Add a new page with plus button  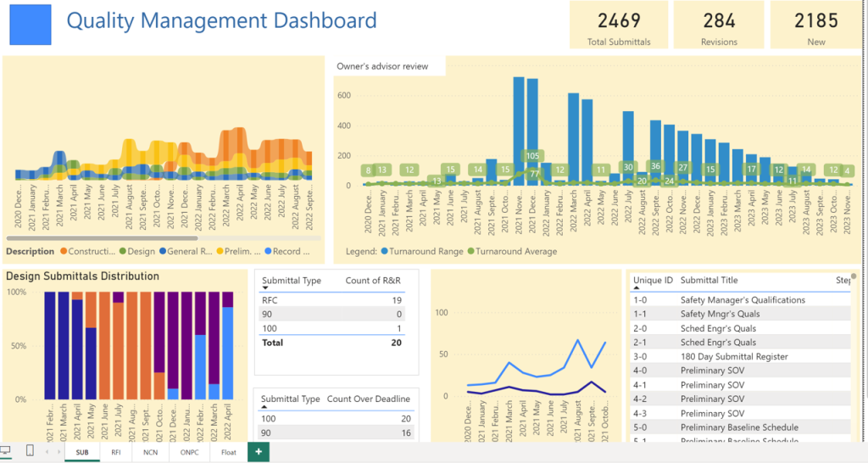click(259, 453)
